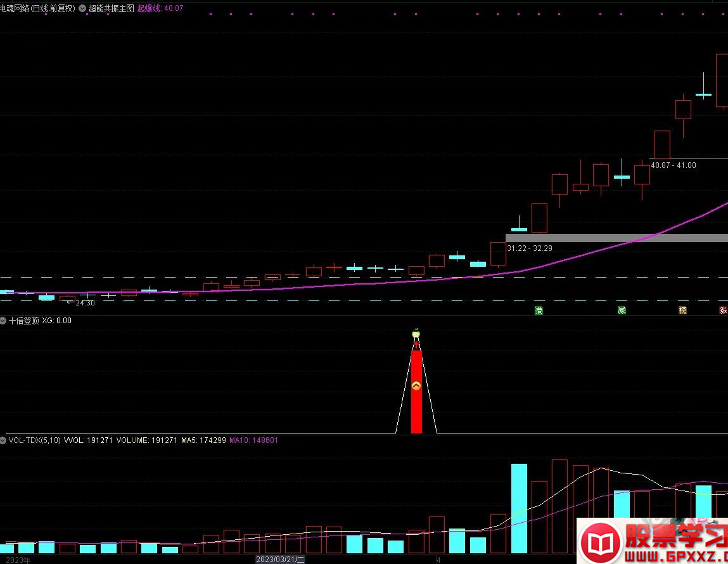Click the tall red signal bar in 十倍登顶 panel
This screenshot has height=564, width=728.
coord(416,392)
